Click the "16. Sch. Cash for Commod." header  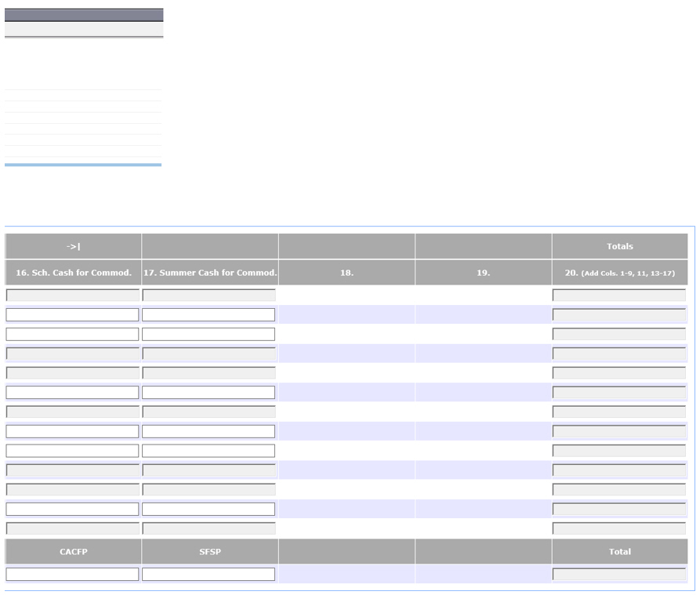click(73, 273)
